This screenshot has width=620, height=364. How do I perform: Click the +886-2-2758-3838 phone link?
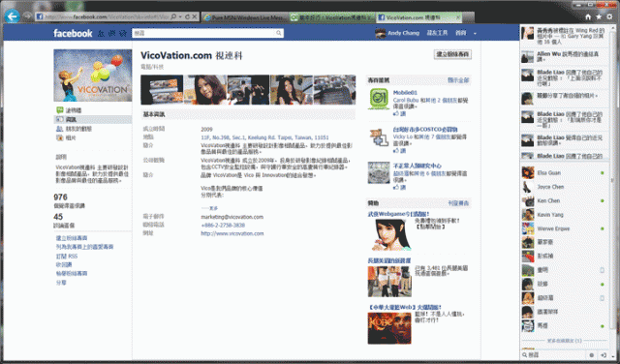(x=223, y=226)
